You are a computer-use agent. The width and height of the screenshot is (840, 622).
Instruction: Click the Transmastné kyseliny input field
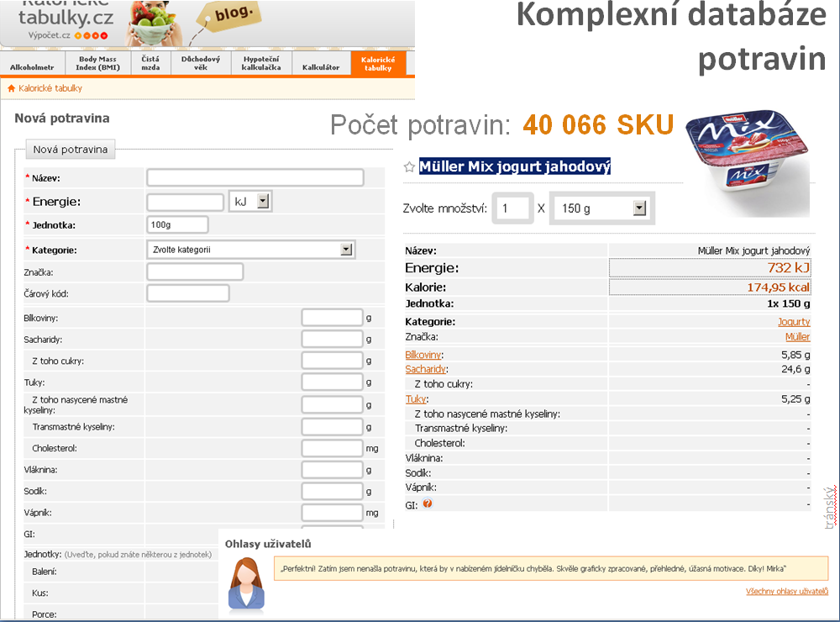[x=332, y=427]
